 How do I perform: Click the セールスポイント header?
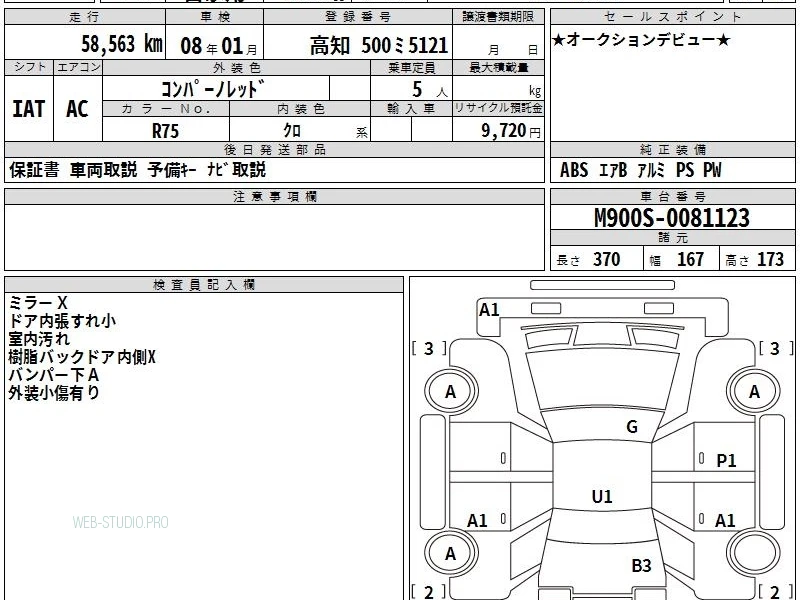[x=672, y=16]
